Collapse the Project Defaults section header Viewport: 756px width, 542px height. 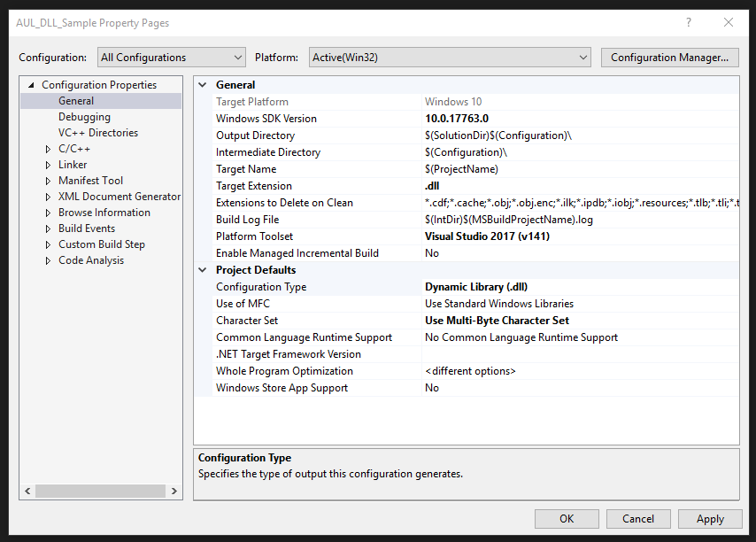click(x=203, y=269)
